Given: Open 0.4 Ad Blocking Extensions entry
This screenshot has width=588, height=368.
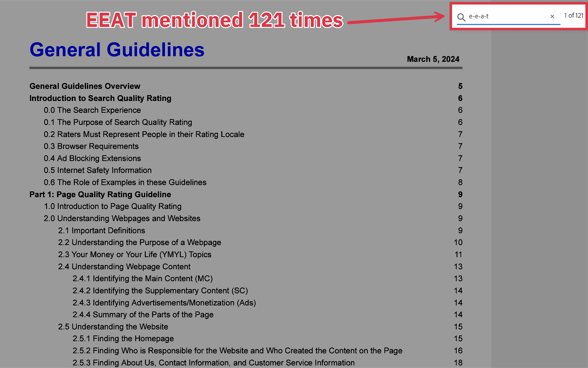Looking at the screenshot, I should 92,158.
